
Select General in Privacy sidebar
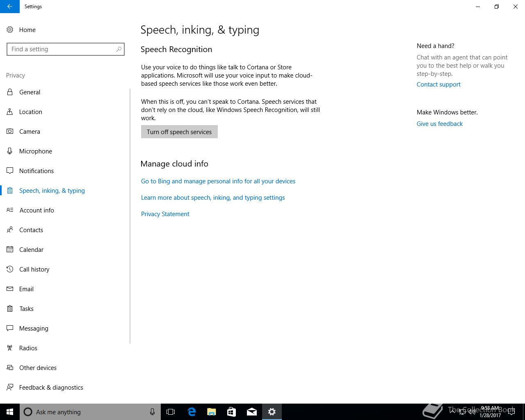click(x=30, y=92)
